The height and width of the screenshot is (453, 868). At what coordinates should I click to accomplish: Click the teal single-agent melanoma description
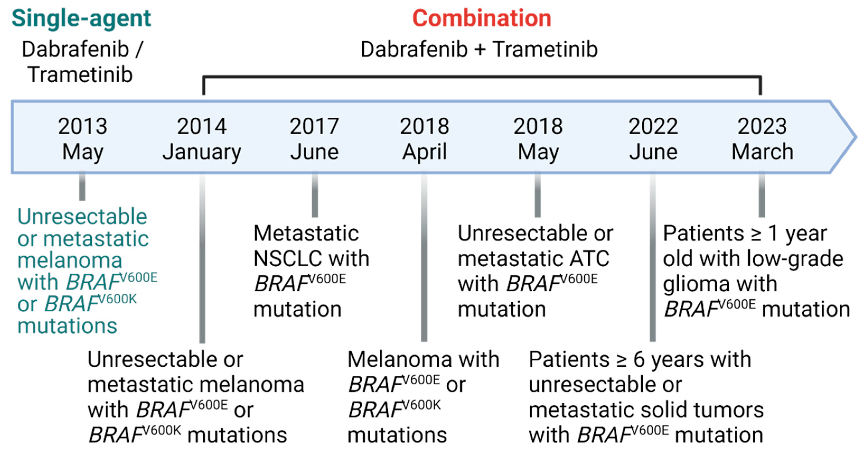[x=83, y=271]
